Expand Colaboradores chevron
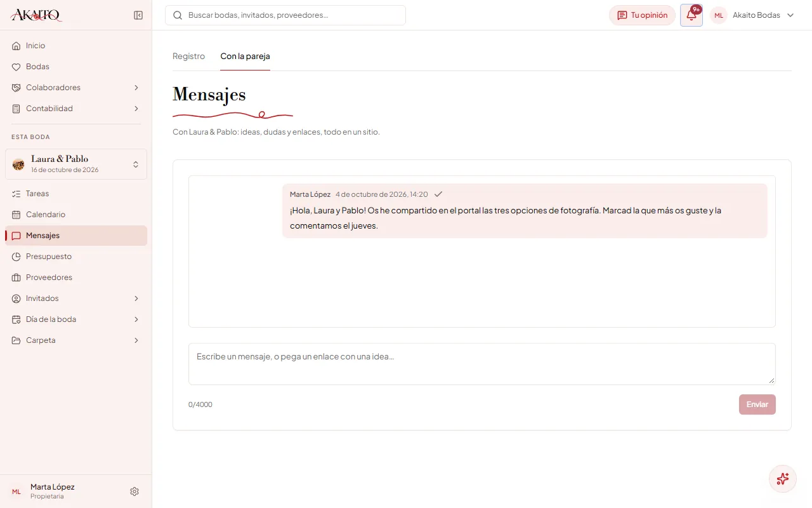812x508 pixels. point(136,88)
